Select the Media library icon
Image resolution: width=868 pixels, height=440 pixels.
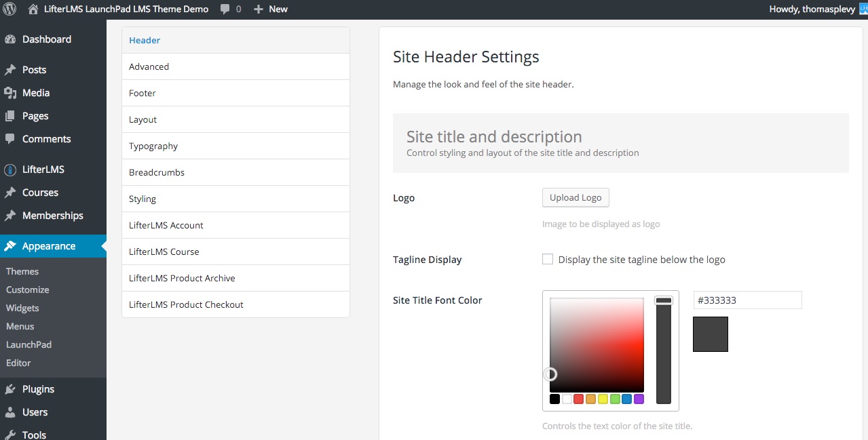pos(15,93)
